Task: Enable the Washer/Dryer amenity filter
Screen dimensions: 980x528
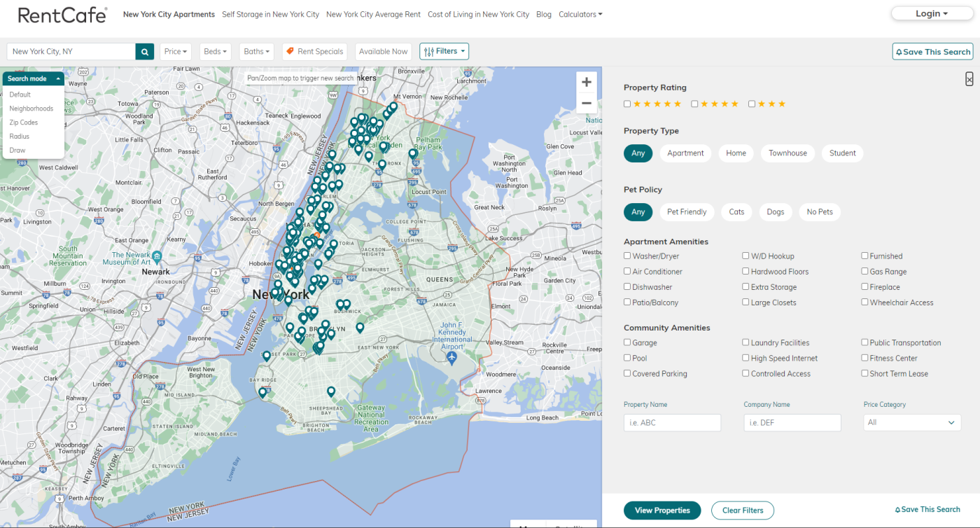Action: [627, 256]
